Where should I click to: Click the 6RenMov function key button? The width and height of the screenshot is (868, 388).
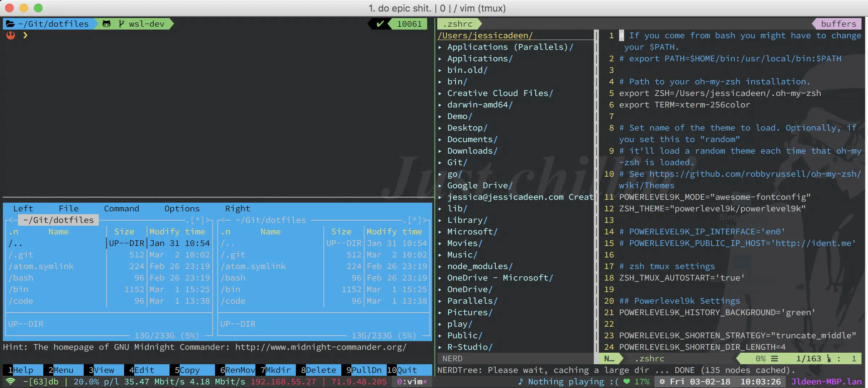pos(238,370)
